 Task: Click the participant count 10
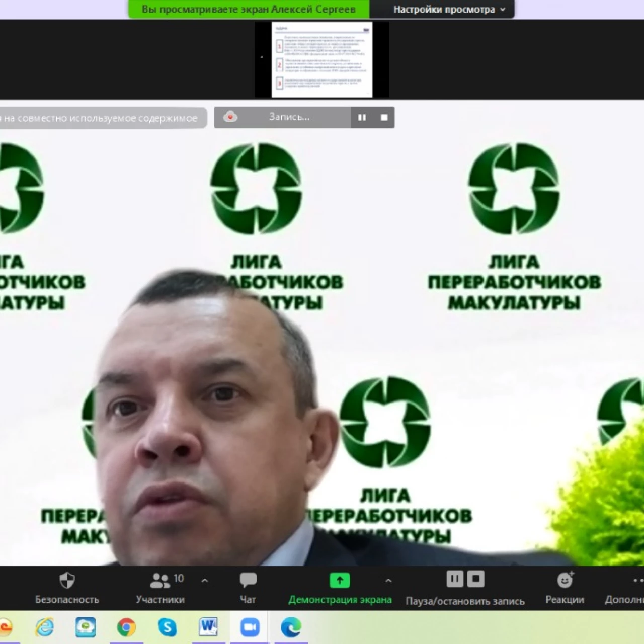pyautogui.click(x=179, y=579)
